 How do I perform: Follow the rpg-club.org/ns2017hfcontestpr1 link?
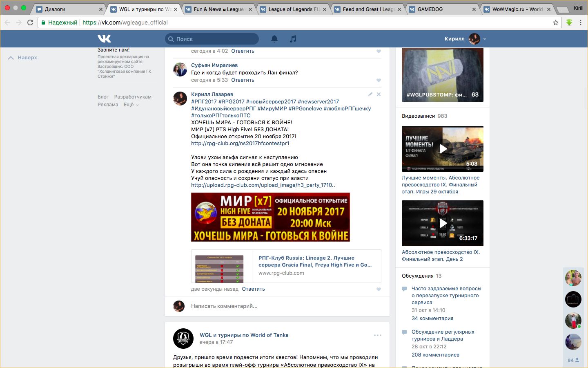click(240, 144)
